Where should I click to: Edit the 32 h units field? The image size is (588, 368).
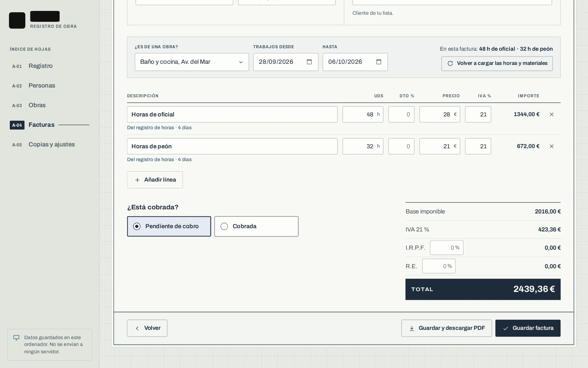tap(363, 146)
